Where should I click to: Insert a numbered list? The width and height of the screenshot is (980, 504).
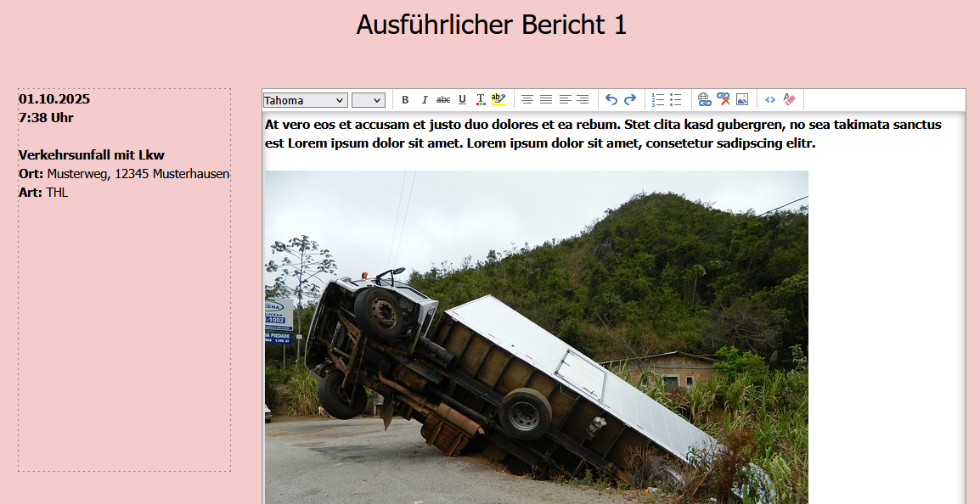(658, 100)
